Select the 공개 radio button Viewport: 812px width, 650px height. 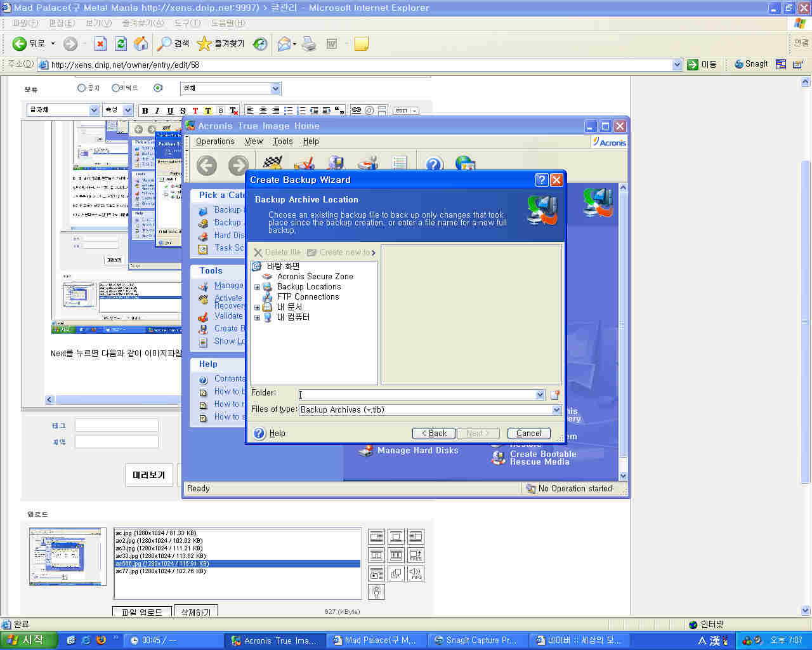point(81,88)
